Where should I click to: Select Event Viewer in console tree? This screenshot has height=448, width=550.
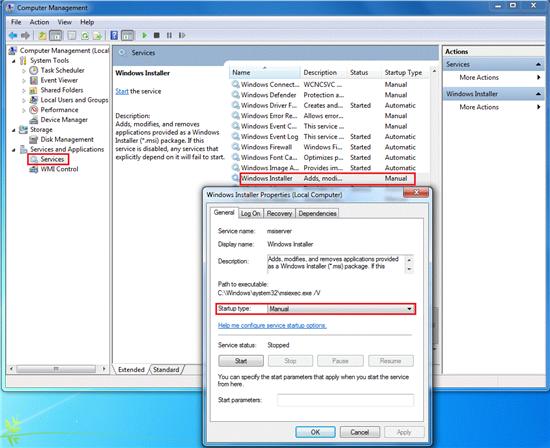[x=59, y=80]
